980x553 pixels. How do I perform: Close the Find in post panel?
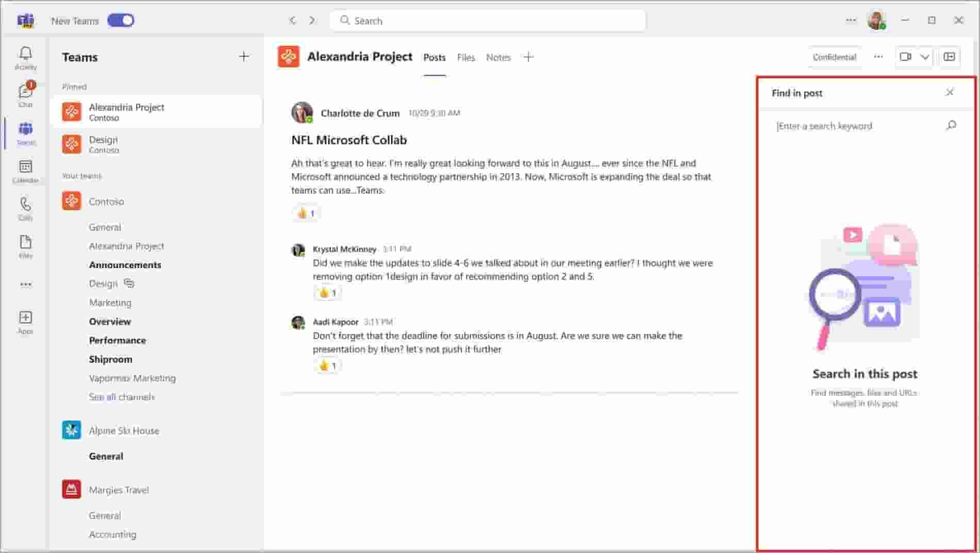(x=950, y=93)
